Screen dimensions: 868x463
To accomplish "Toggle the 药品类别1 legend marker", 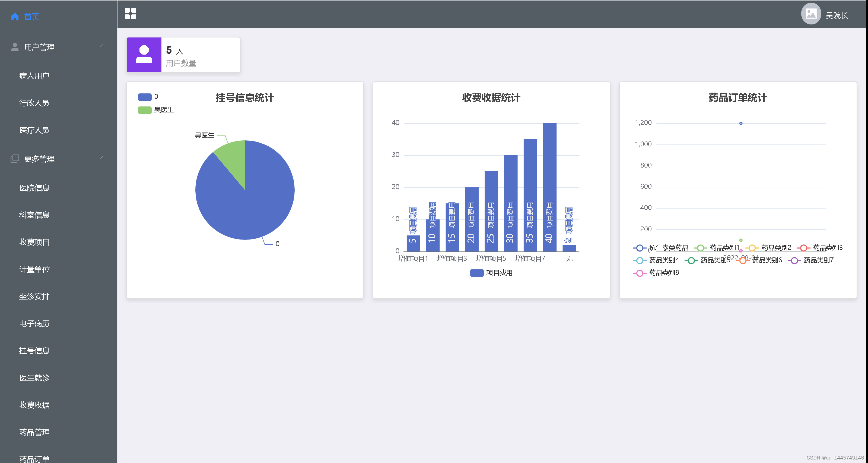I will (700, 248).
